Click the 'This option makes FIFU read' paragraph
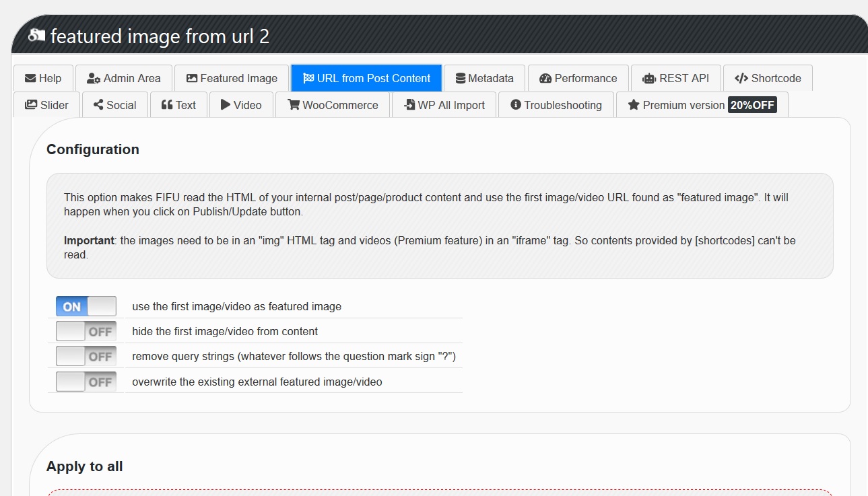 [x=426, y=205]
